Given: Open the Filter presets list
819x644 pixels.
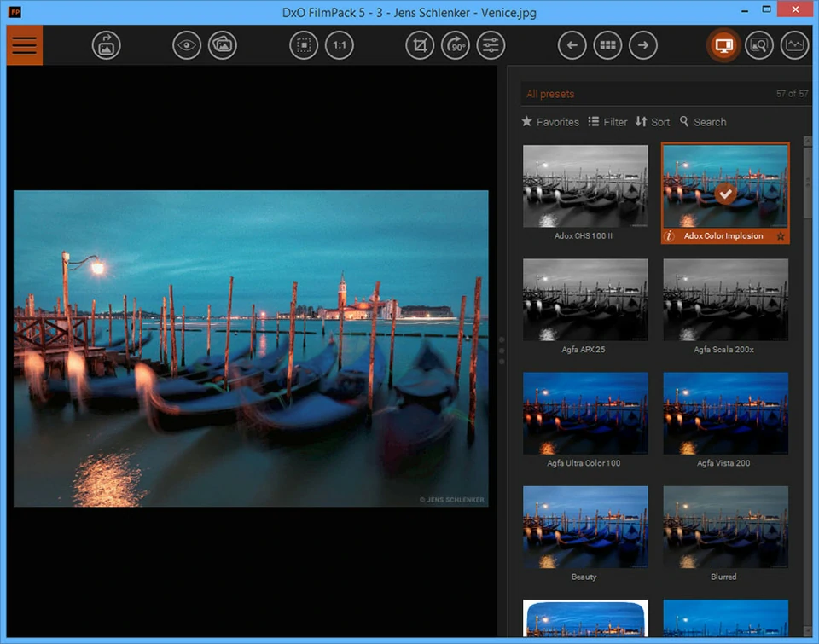Looking at the screenshot, I should [607, 122].
